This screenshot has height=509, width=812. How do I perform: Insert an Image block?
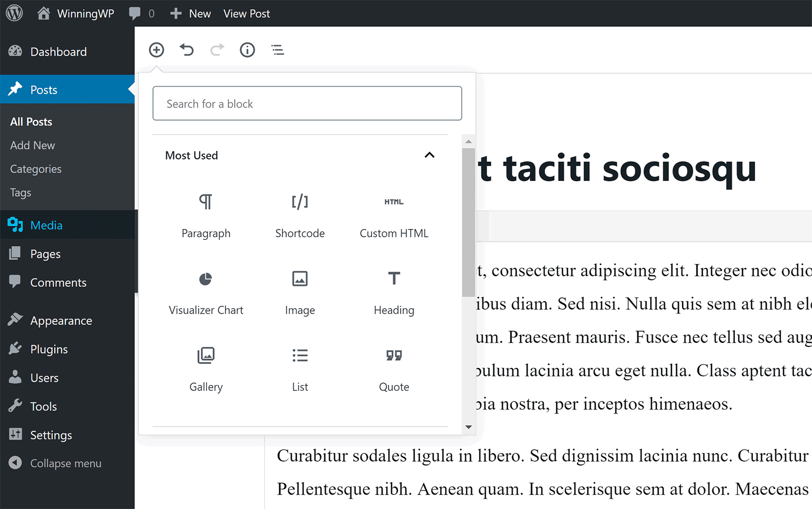[x=300, y=293]
